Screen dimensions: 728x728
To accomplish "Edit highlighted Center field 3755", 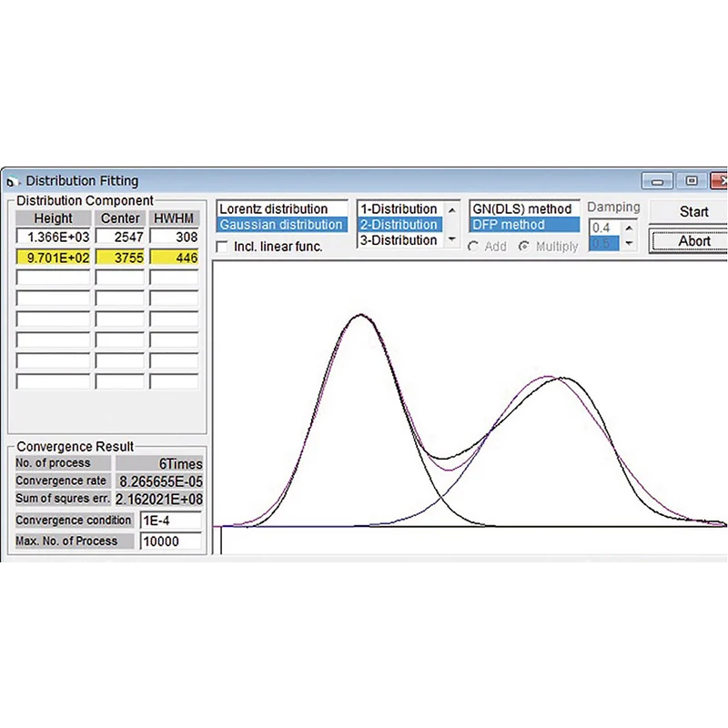I will coord(120,258).
